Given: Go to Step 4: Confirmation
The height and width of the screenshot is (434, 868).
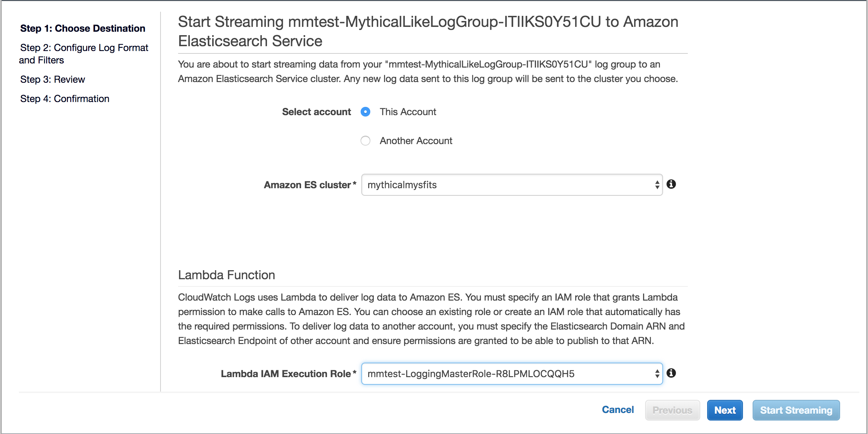Looking at the screenshot, I should (x=65, y=99).
